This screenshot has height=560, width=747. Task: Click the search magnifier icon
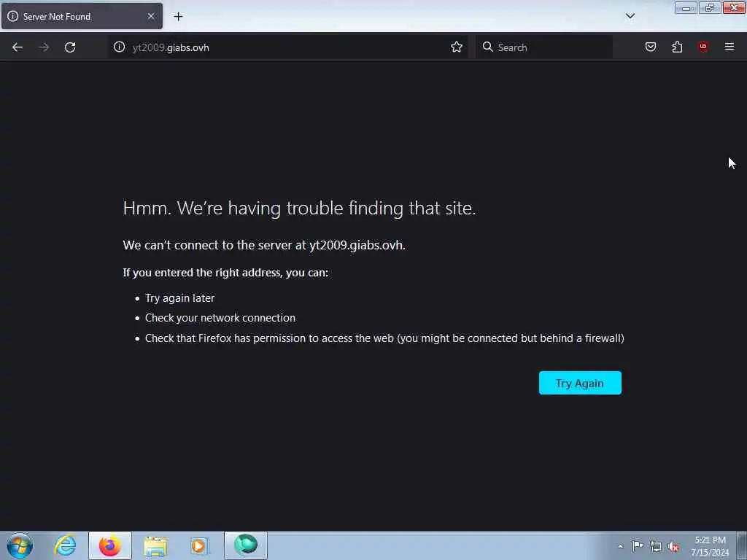pyautogui.click(x=487, y=47)
